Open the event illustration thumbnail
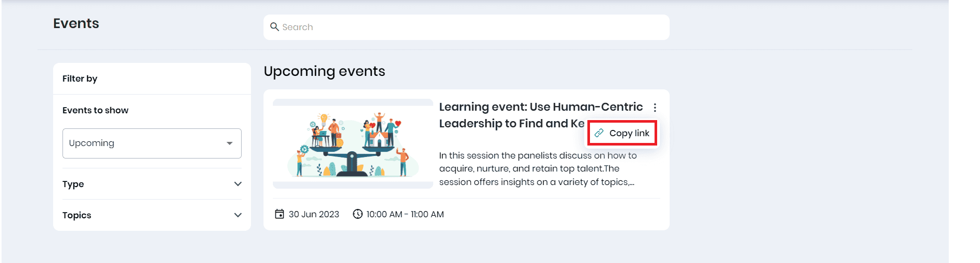The width and height of the screenshot is (980, 263). (353, 144)
